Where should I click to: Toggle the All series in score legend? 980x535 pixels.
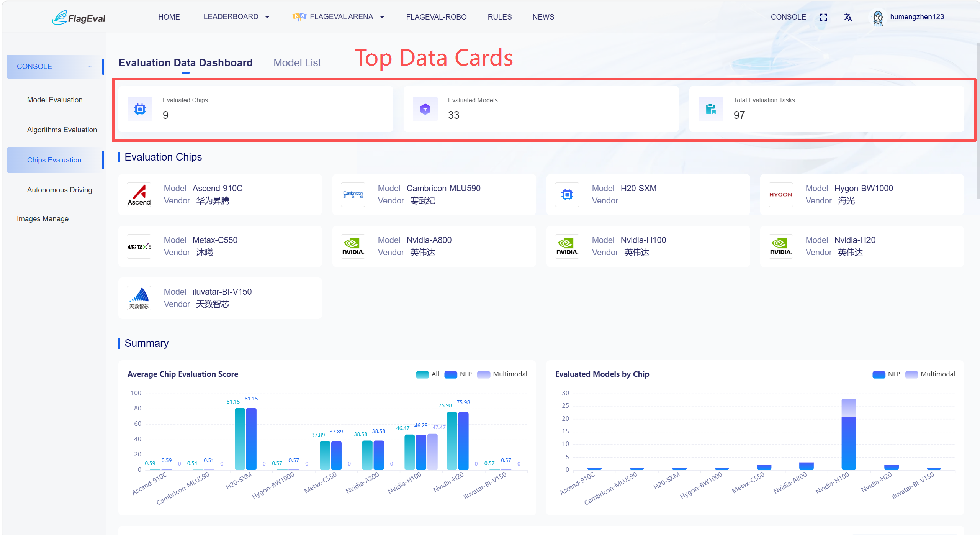click(x=427, y=374)
